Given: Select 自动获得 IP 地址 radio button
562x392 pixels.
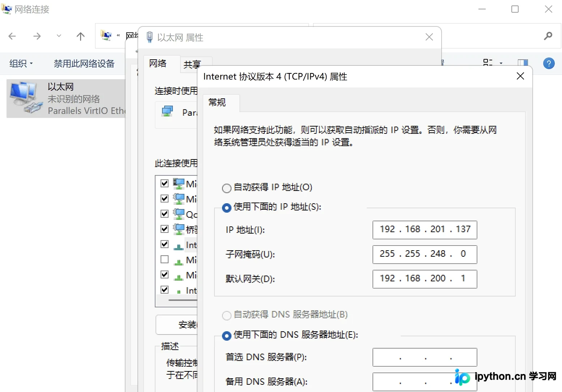Looking at the screenshot, I should pos(227,188).
